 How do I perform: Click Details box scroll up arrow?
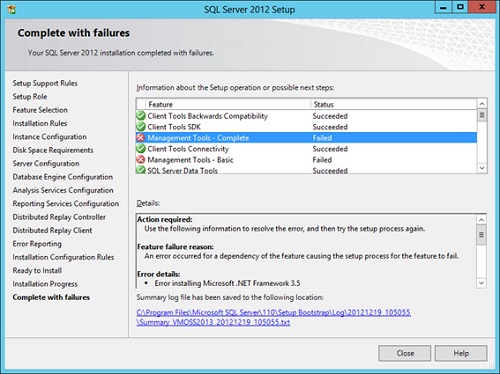coord(481,219)
